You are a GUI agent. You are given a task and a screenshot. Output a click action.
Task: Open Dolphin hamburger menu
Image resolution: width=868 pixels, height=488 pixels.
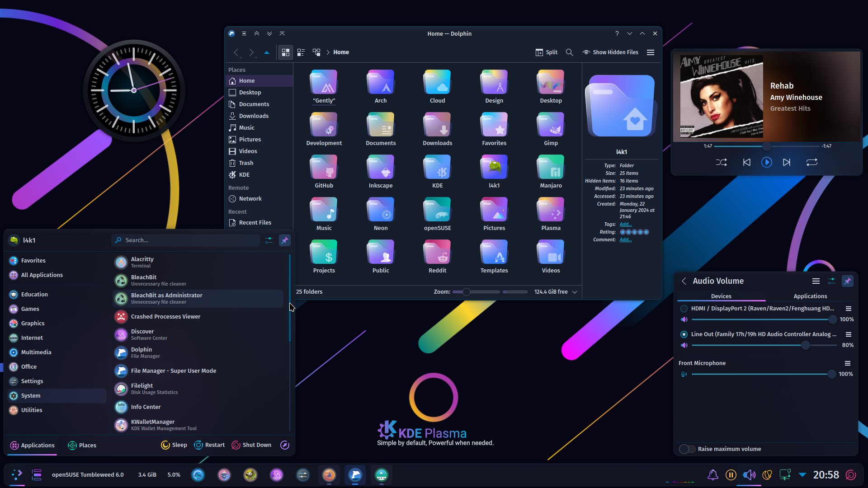[651, 52]
